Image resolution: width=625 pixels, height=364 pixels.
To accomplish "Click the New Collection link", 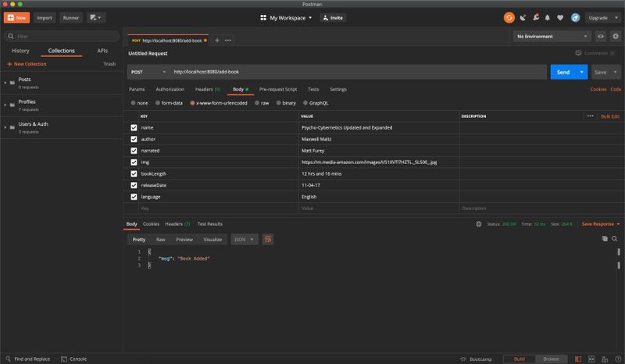I will click(x=27, y=64).
